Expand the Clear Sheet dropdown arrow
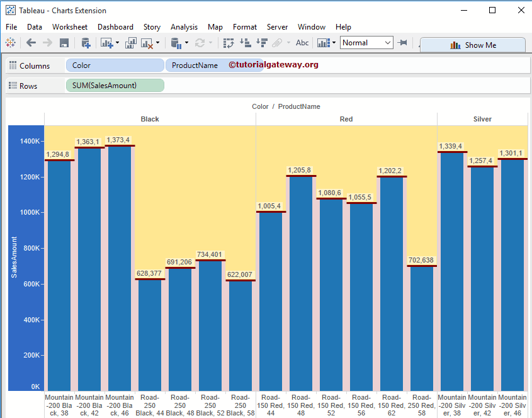 157,43
